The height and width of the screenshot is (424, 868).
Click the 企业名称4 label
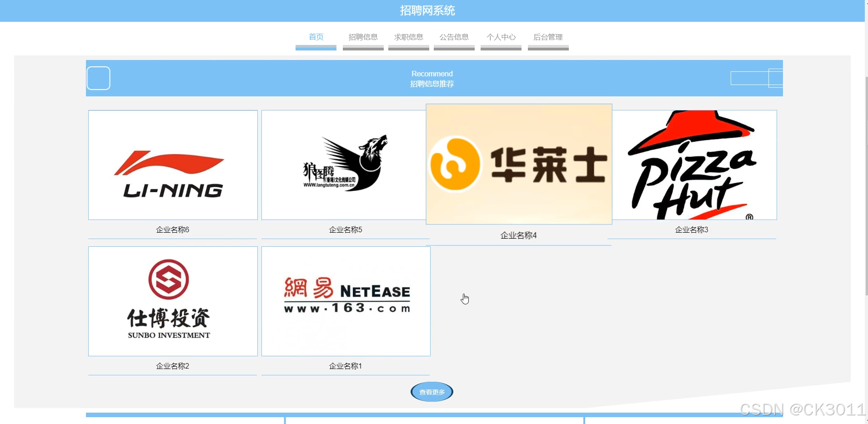pos(518,235)
